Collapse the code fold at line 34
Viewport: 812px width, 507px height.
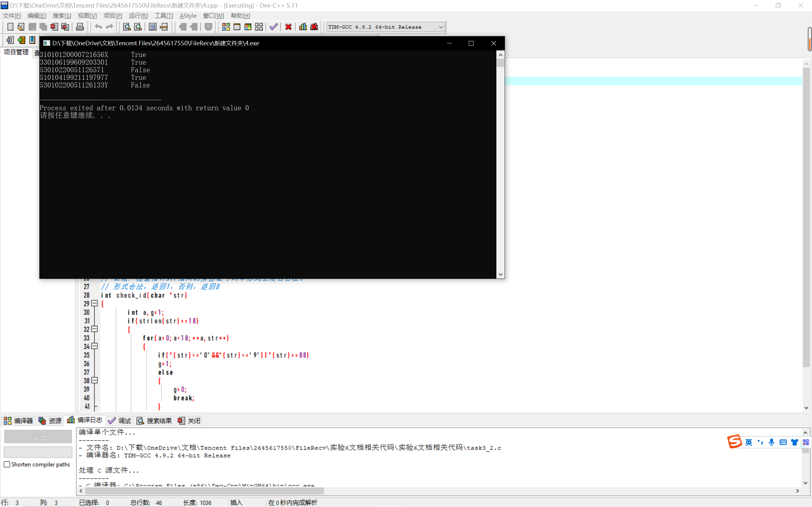[x=95, y=346]
